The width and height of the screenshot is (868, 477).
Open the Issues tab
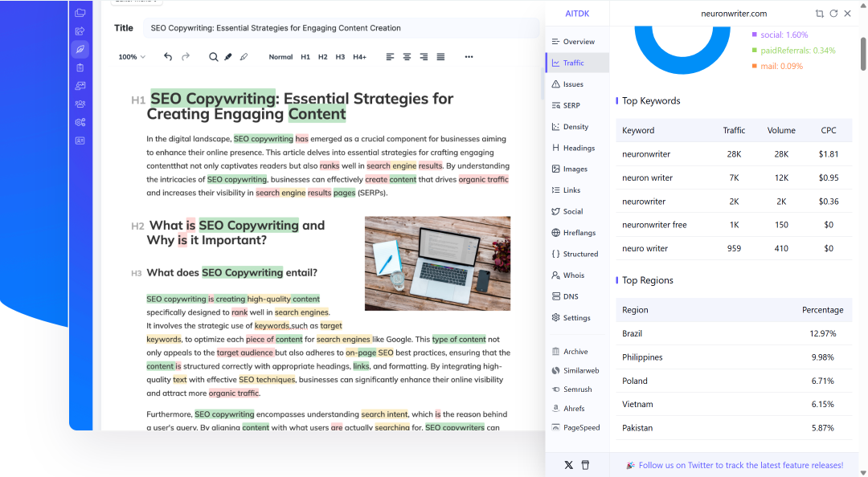point(577,84)
